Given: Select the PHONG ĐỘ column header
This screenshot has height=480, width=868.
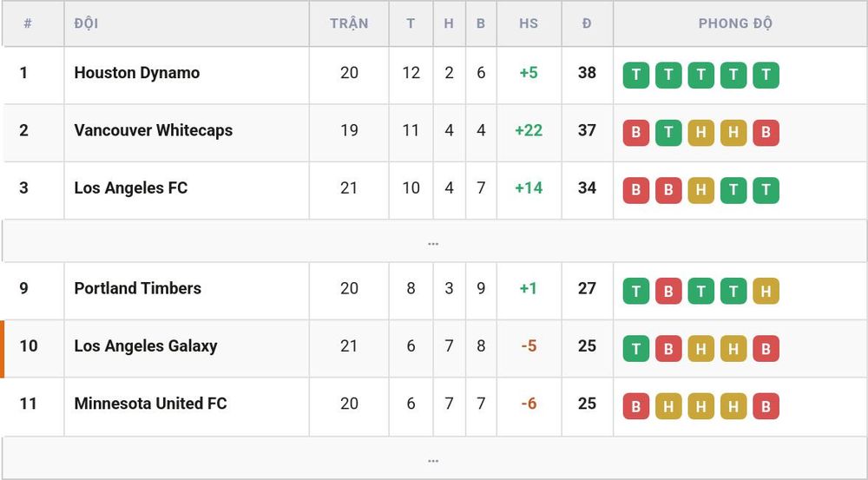Looking at the screenshot, I should click(735, 23).
